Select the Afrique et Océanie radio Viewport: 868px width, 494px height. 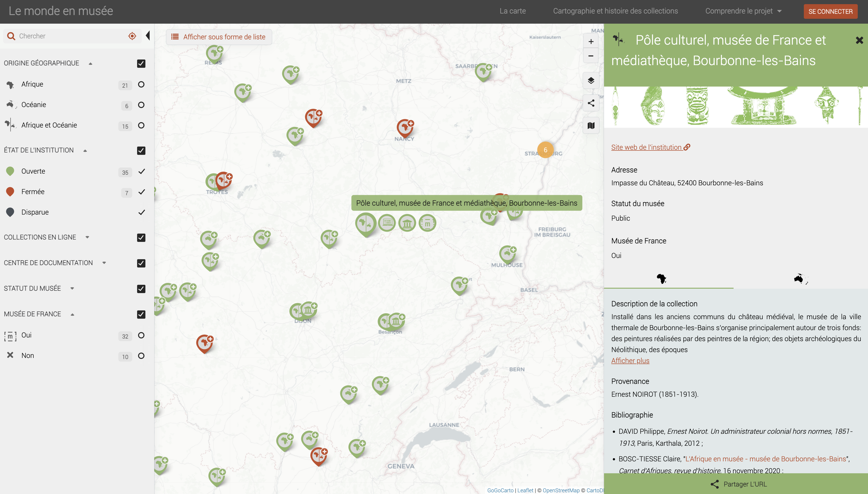click(x=141, y=126)
